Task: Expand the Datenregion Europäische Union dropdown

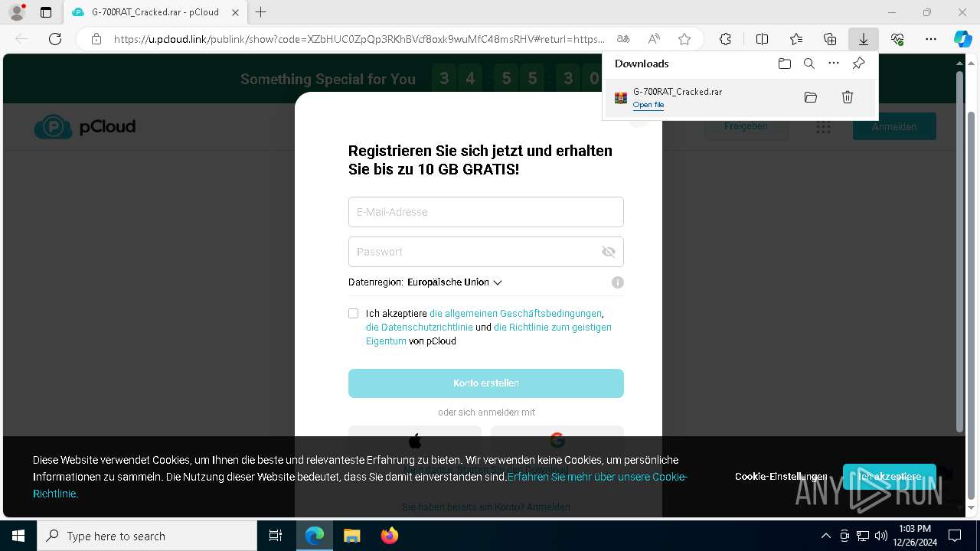Action: click(455, 282)
